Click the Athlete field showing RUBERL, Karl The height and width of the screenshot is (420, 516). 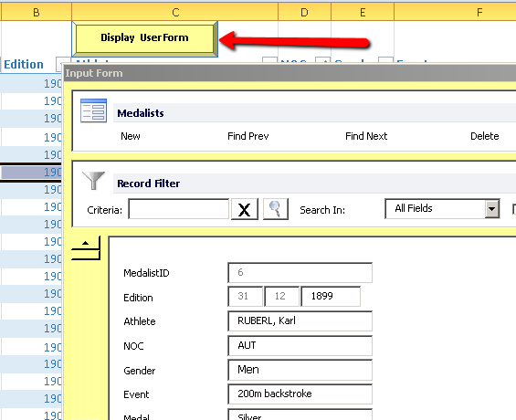pos(300,320)
